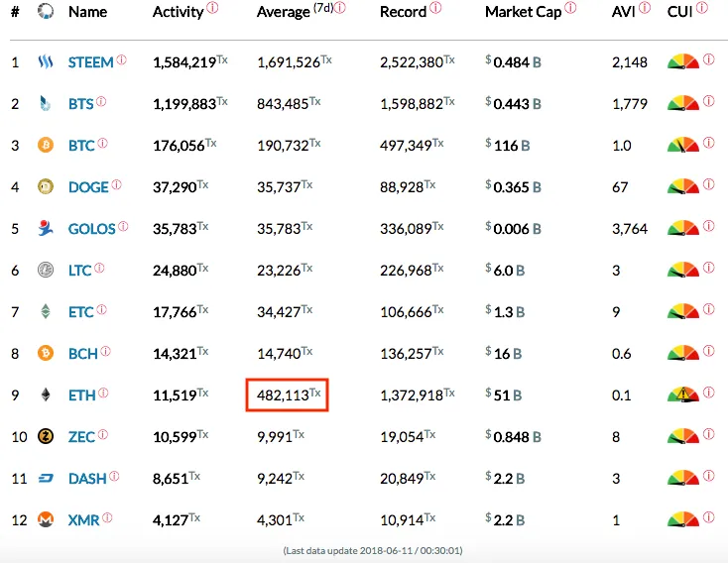Click the ZEC logo icon

[x=46, y=436]
